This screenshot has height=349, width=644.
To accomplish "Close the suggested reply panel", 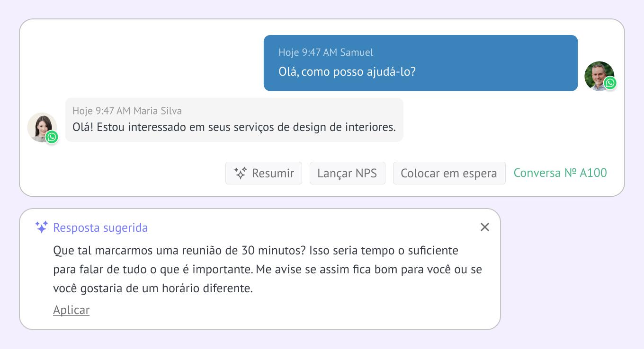I will click(x=484, y=227).
